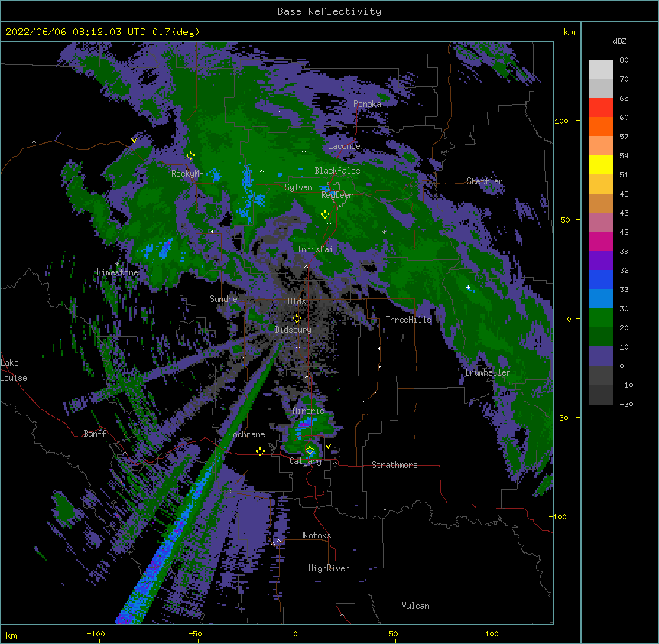This screenshot has width=659, height=644.
Task: Select the Limestone label
Action: click(117, 272)
